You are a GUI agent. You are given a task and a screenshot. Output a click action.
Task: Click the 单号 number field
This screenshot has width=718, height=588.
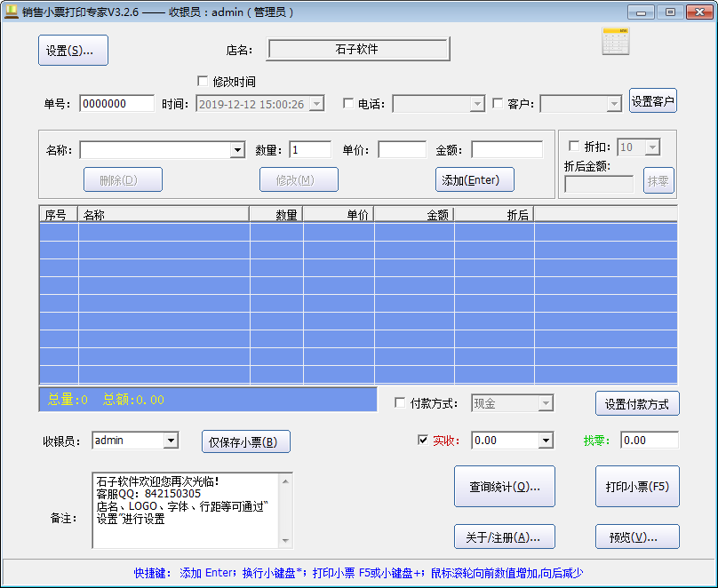coord(116,104)
